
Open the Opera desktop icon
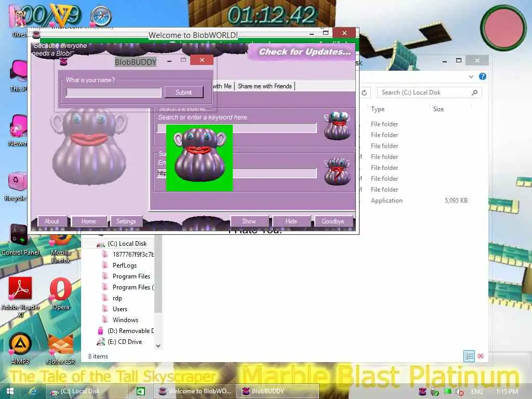[61, 294]
